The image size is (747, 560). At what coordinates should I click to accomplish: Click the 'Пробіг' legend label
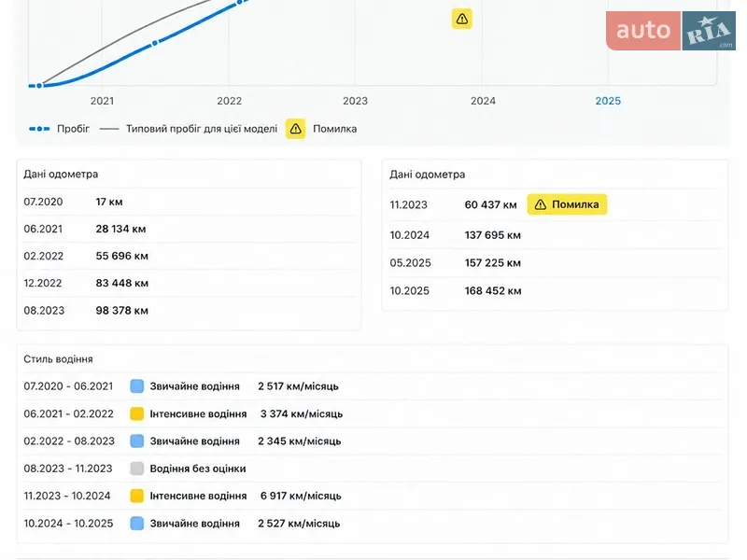tap(74, 129)
